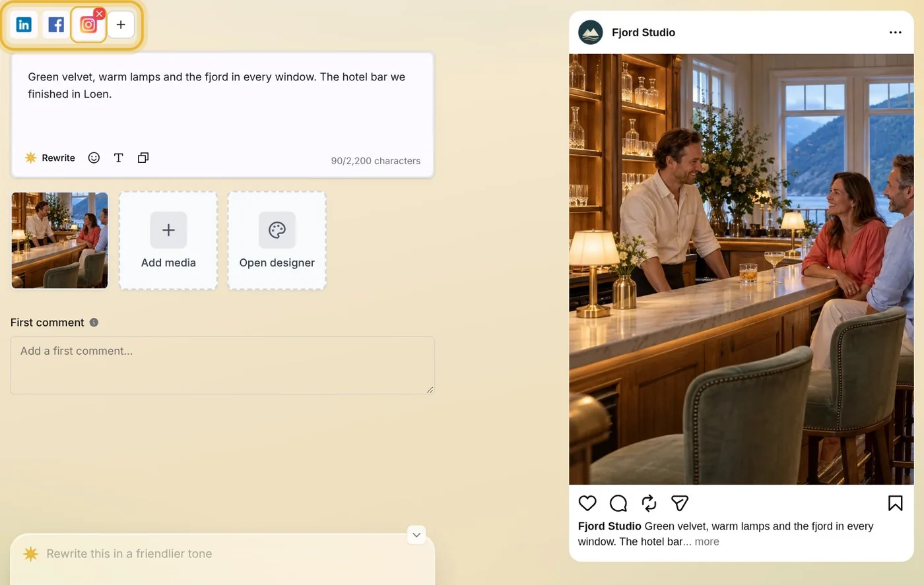Open the text formatting tool
Screen dimensions: 924x585
119,158
